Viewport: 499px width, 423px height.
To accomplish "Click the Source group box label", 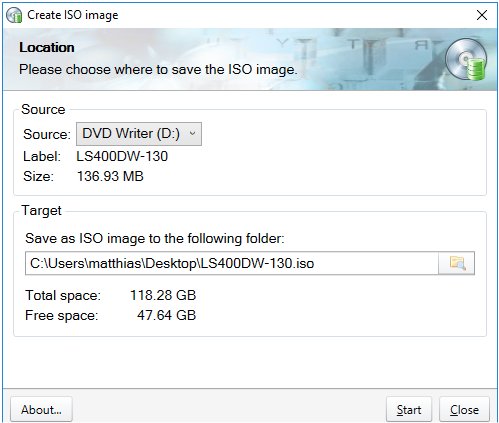I will (x=43, y=109).
